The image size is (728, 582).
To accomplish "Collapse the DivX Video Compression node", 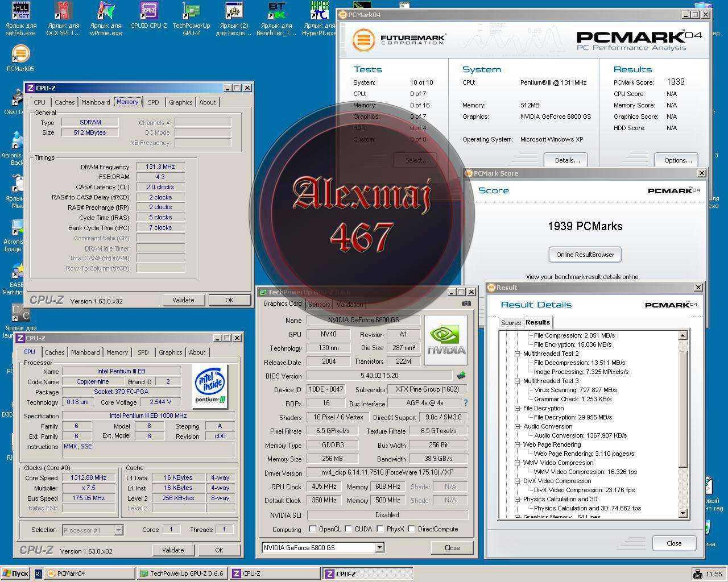I will 518,481.
